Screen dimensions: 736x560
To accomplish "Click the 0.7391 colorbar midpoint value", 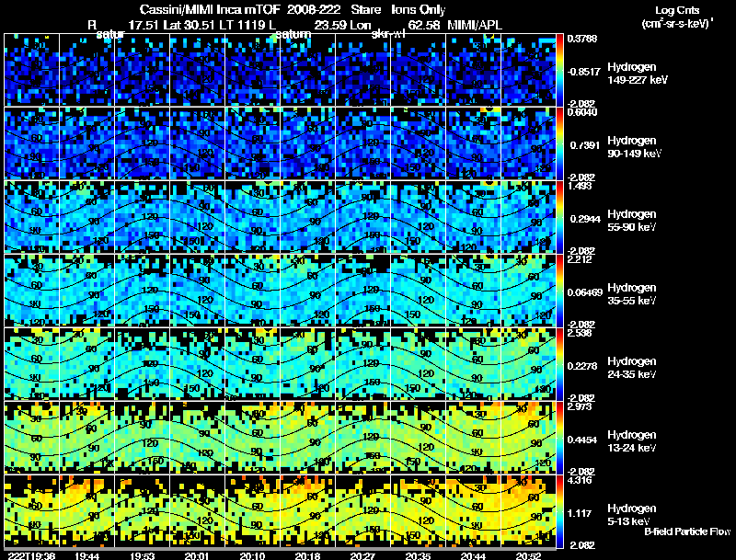I will click(x=585, y=145).
